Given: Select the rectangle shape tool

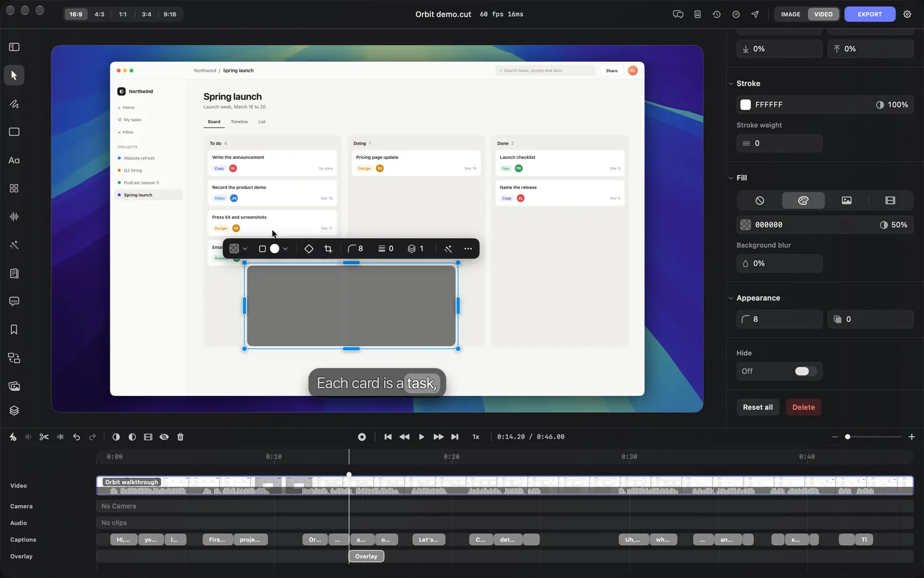Looking at the screenshot, I should click(14, 132).
